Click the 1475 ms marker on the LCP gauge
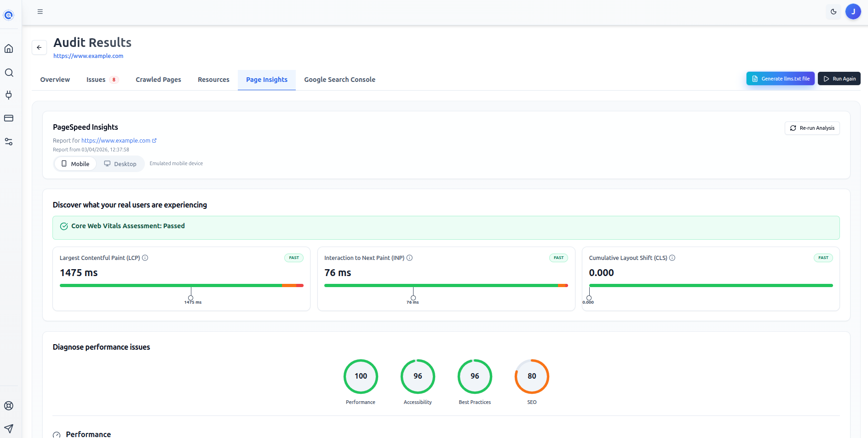The image size is (868, 438). pyautogui.click(x=191, y=297)
